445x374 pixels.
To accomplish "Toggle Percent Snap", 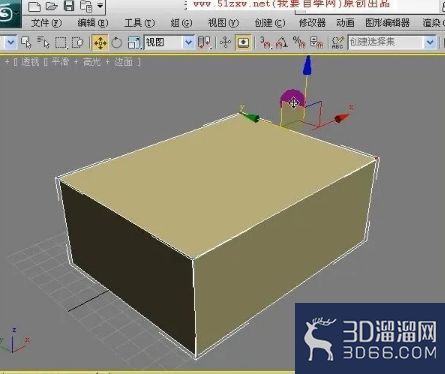I will pos(299,43).
